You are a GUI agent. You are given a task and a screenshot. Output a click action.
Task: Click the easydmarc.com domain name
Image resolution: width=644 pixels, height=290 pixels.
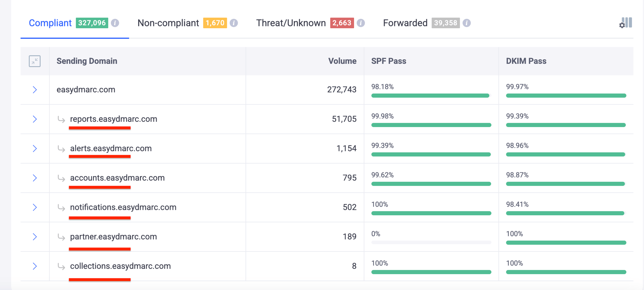coord(86,90)
